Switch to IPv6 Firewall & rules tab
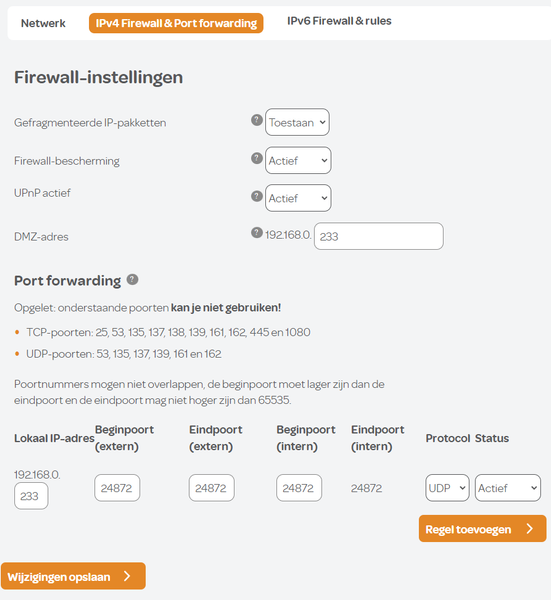 (339, 21)
